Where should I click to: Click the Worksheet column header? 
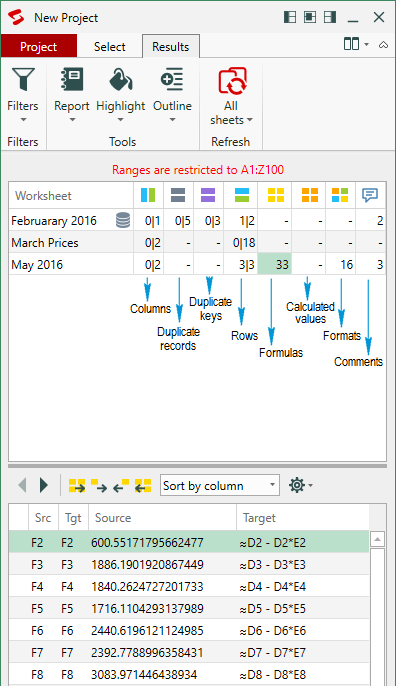coord(71,196)
